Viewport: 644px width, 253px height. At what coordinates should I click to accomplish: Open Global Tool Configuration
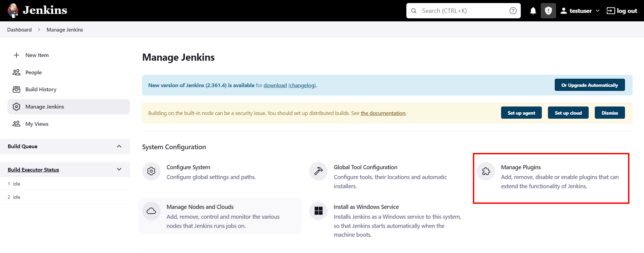[x=365, y=167]
